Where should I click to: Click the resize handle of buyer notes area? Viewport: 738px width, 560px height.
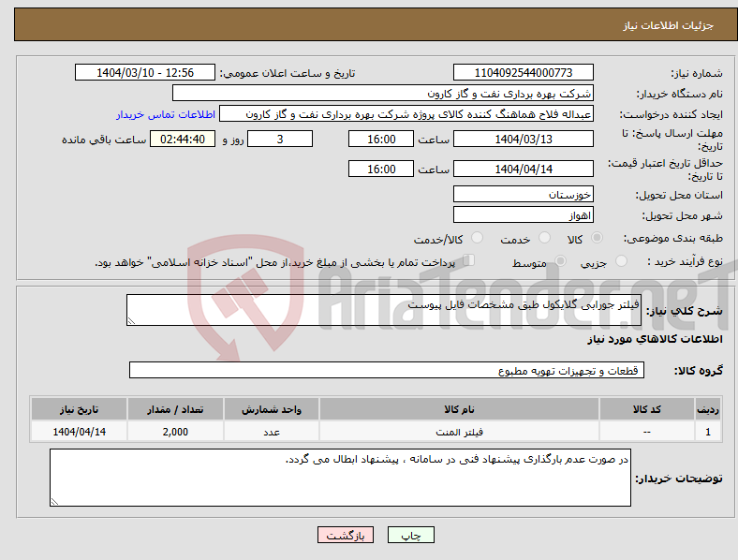coord(54,502)
